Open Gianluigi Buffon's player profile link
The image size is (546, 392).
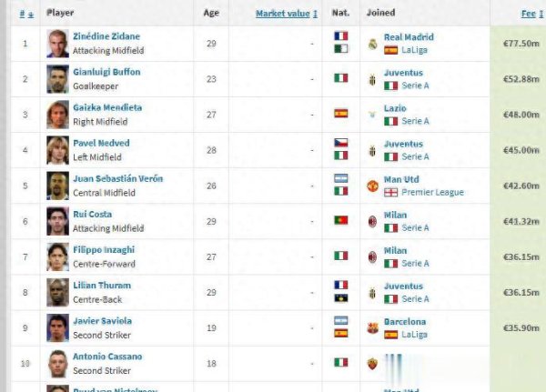(x=106, y=72)
